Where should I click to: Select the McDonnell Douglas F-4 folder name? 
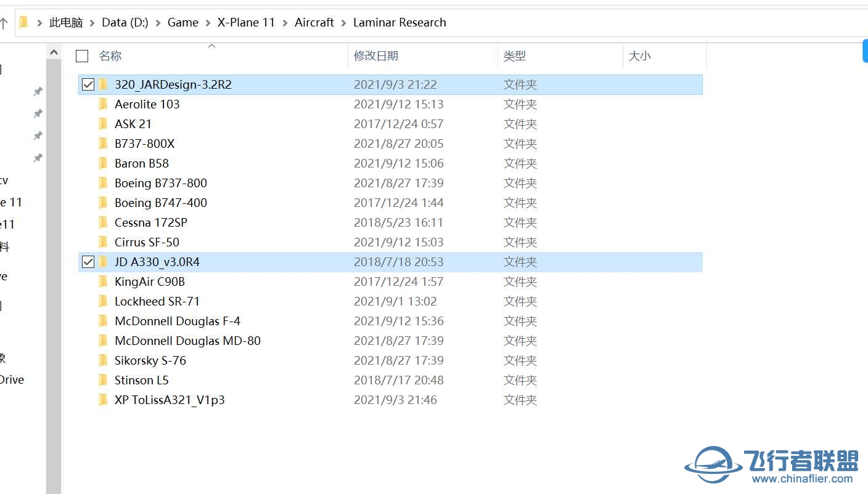click(178, 321)
